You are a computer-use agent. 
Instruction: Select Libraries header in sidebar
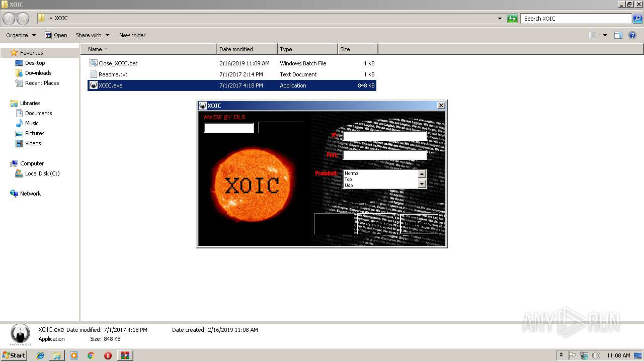click(x=30, y=103)
